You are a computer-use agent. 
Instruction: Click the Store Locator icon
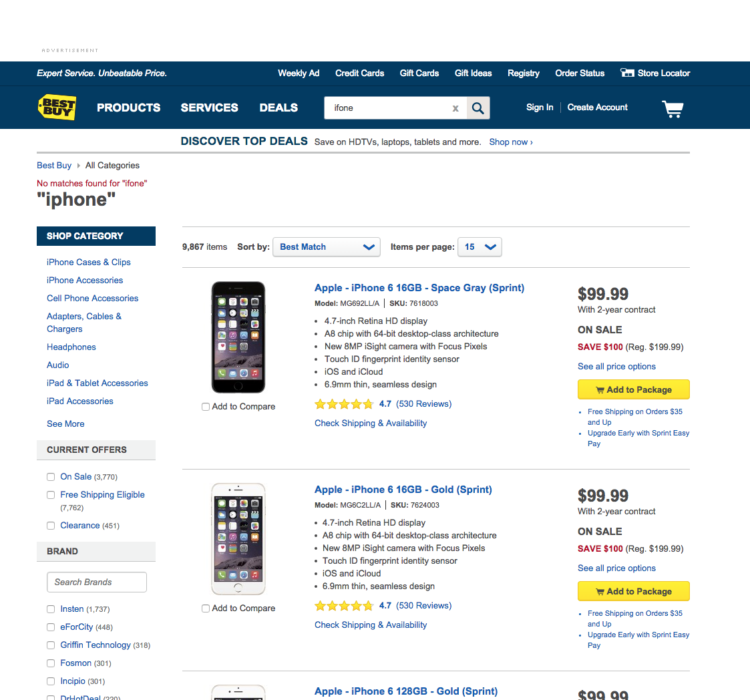pos(627,73)
